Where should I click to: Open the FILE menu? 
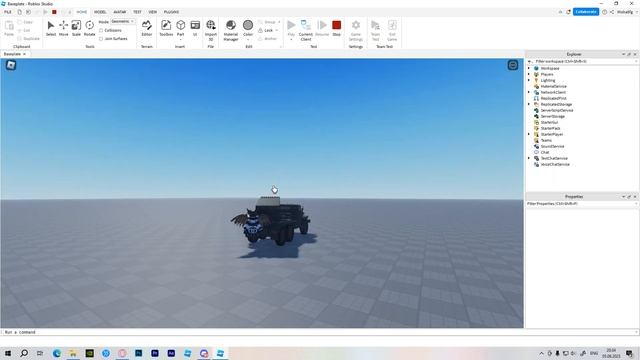point(8,12)
